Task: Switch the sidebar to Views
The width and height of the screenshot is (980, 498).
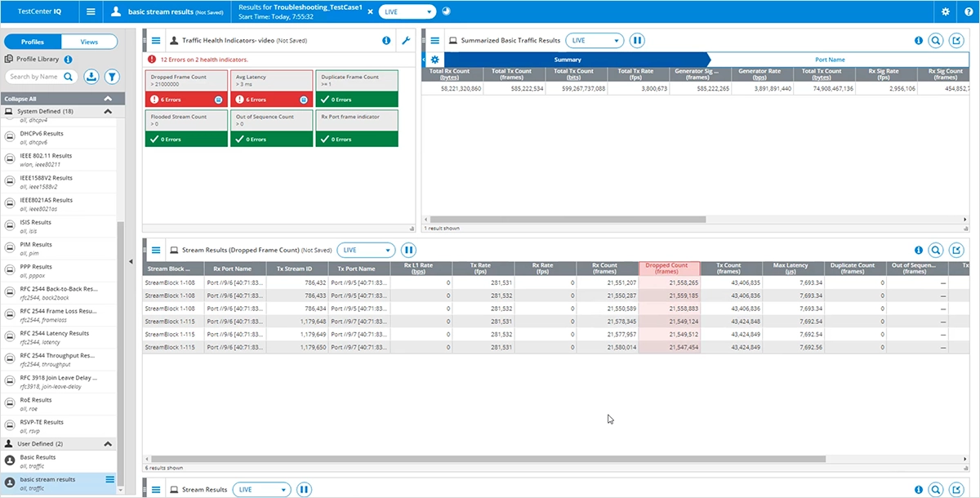Action: tap(89, 42)
